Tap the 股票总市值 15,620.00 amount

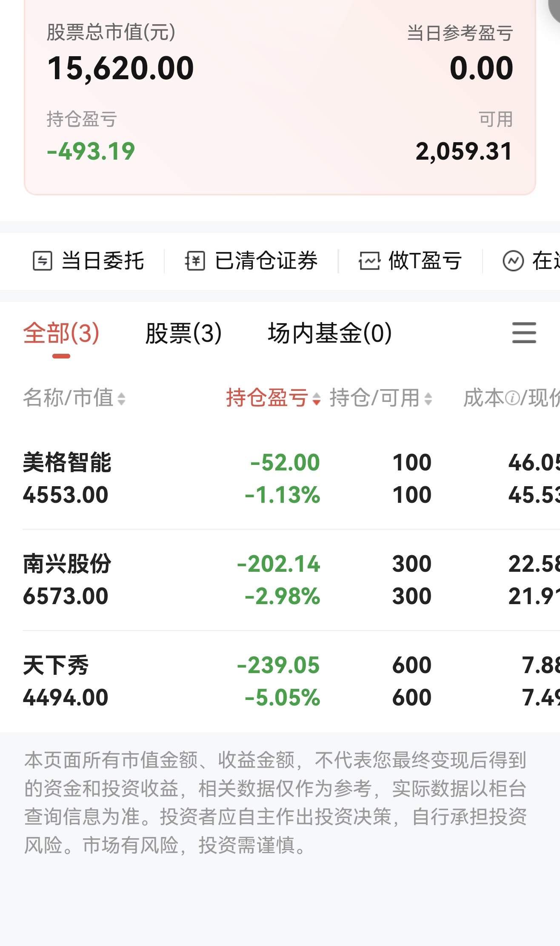(121, 69)
